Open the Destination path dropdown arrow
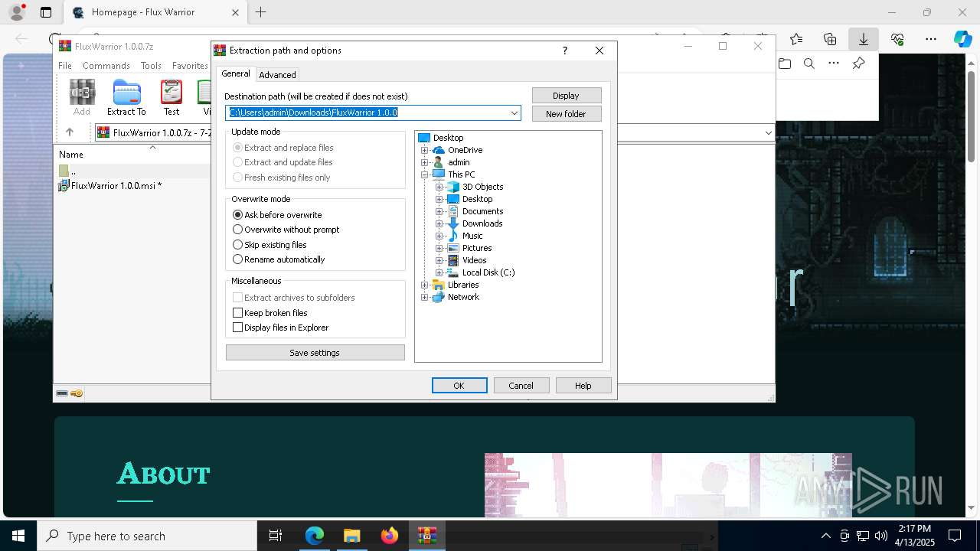Viewport: 980px width, 551px height. (x=514, y=112)
